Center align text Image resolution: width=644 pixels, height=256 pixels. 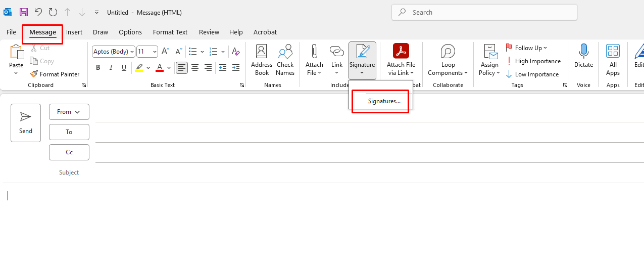click(195, 67)
